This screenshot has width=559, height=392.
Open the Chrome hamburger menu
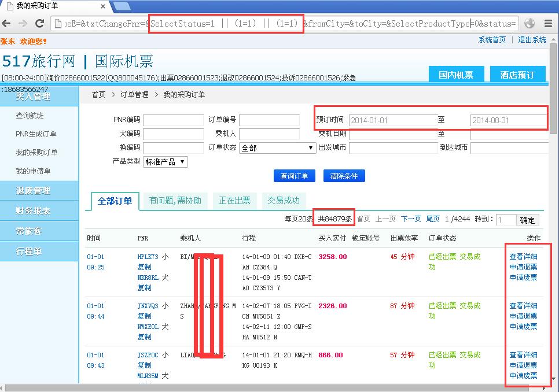[x=549, y=24]
